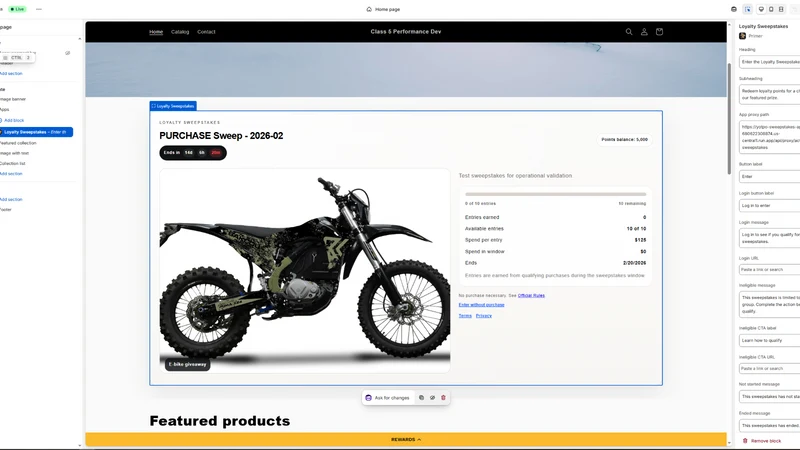Click the Class 5 Performance Dev store title

pyautogui.click(x=406, y=32)
